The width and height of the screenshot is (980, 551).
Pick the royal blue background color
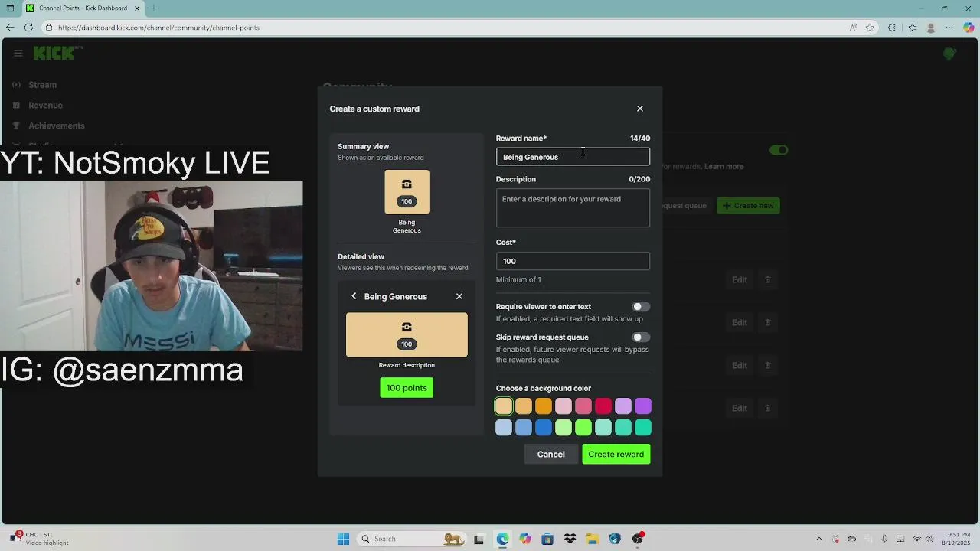point(544,428)
